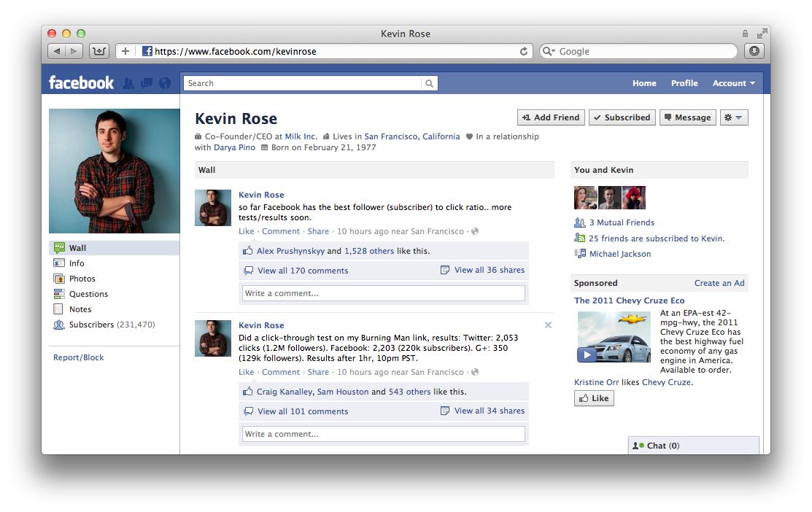Open the Chat (0) bar
This screenshot has width=812, height=512.
(x=693, y=445)
